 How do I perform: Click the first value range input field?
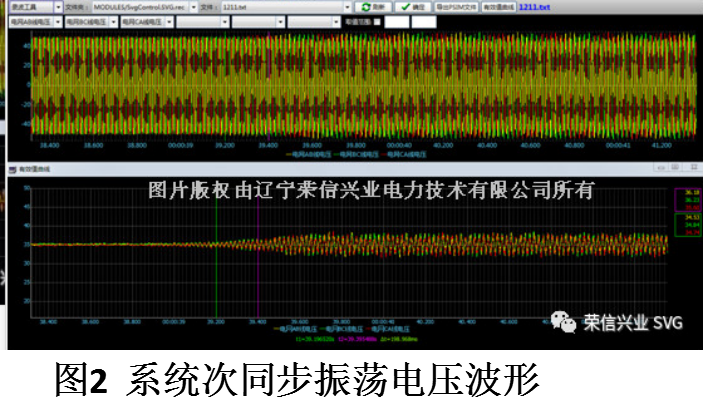395,20
